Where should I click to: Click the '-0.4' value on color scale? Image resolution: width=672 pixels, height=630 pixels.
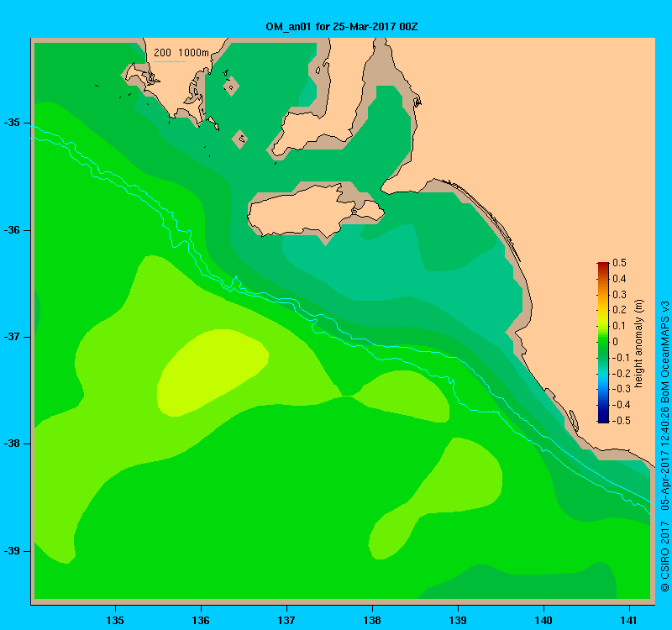(621, 405)
